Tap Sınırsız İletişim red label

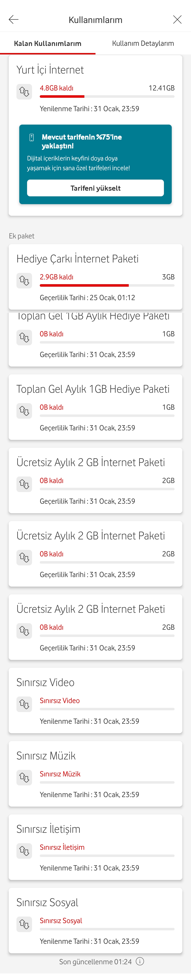coord(62,847)
